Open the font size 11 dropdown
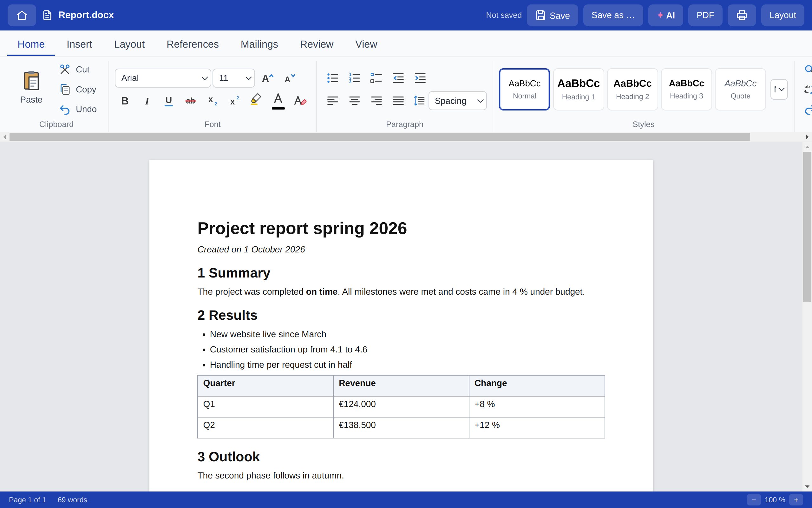Screen dimensions: 812x508 click(234, 78)
